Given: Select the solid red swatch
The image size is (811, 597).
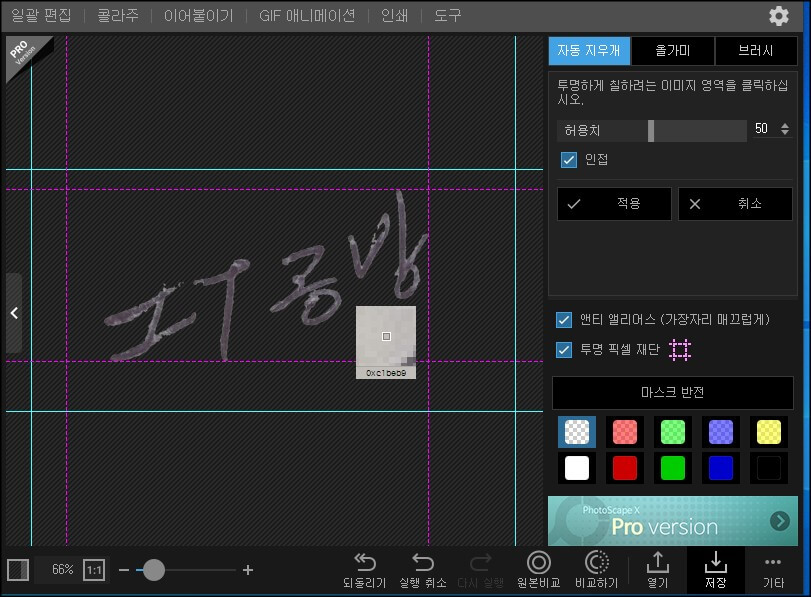Looking at the screenshot, I should click(x=625, y=468).
